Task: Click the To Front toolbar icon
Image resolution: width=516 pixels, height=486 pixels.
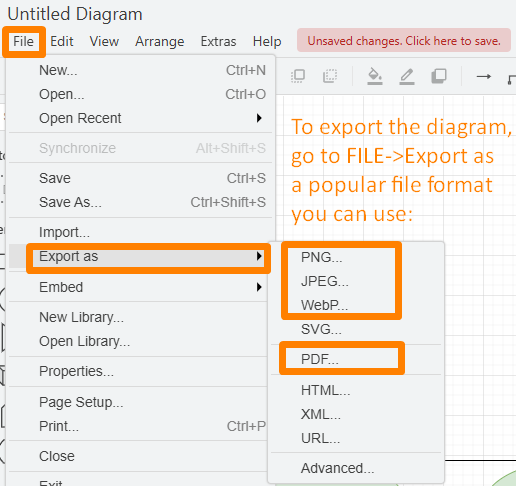Action: [298, 76]
